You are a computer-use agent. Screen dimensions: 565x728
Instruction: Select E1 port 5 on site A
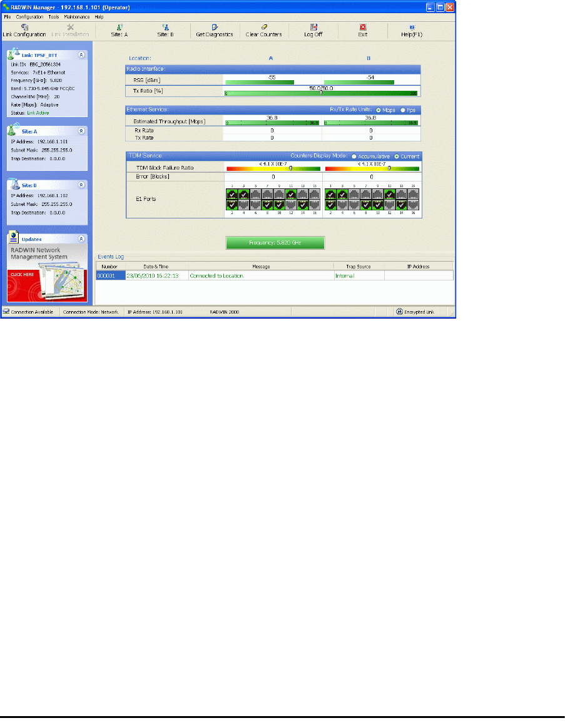pos(255,194)
